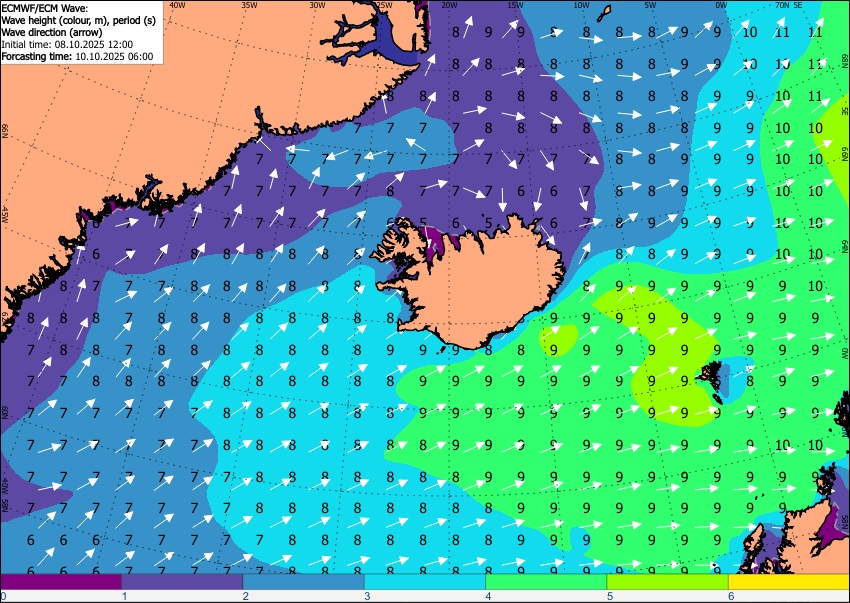
Task: Click the 5W longitude label
Action: pyautogui.click(x=651, y=5)
